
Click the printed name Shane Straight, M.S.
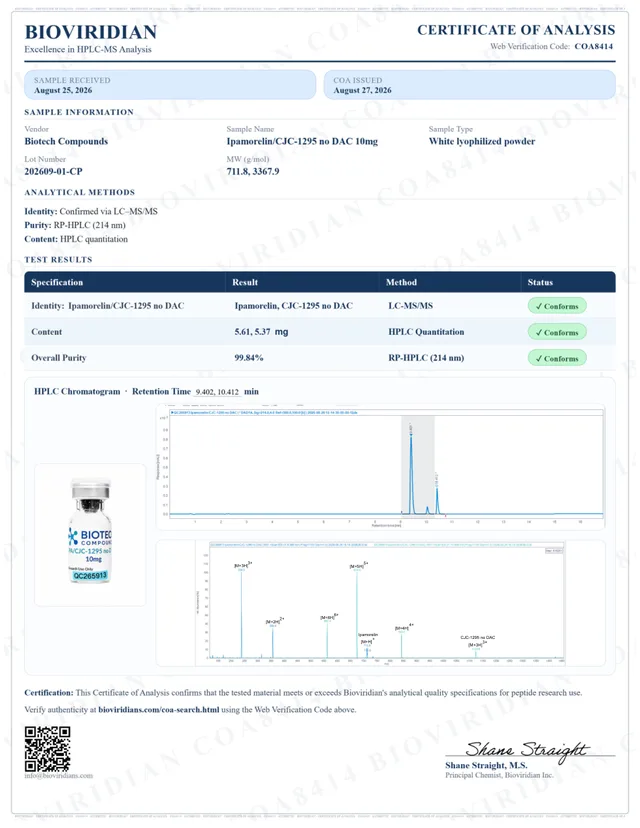486,766
